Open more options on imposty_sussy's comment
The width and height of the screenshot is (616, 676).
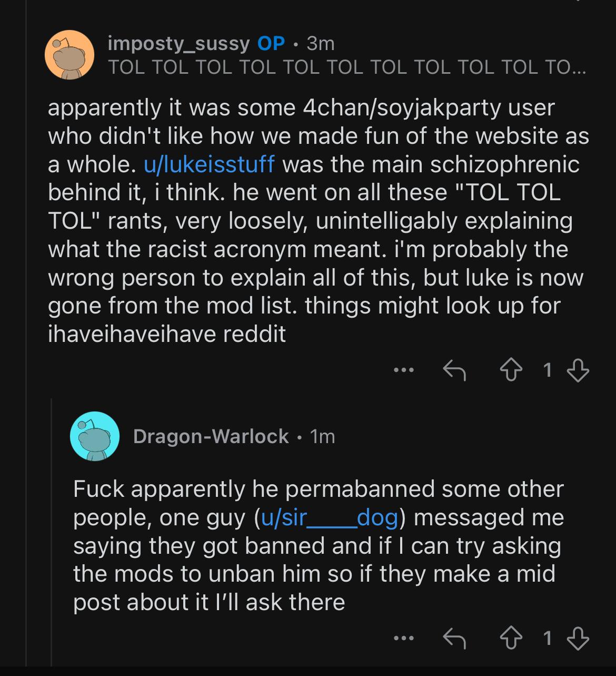point(404,370)
